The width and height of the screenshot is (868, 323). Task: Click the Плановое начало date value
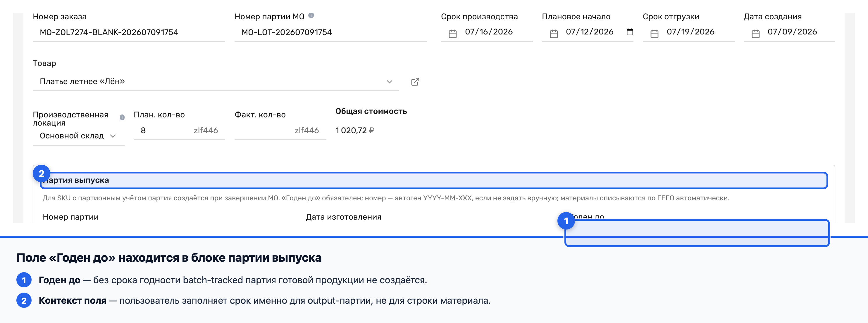point(589,32)
